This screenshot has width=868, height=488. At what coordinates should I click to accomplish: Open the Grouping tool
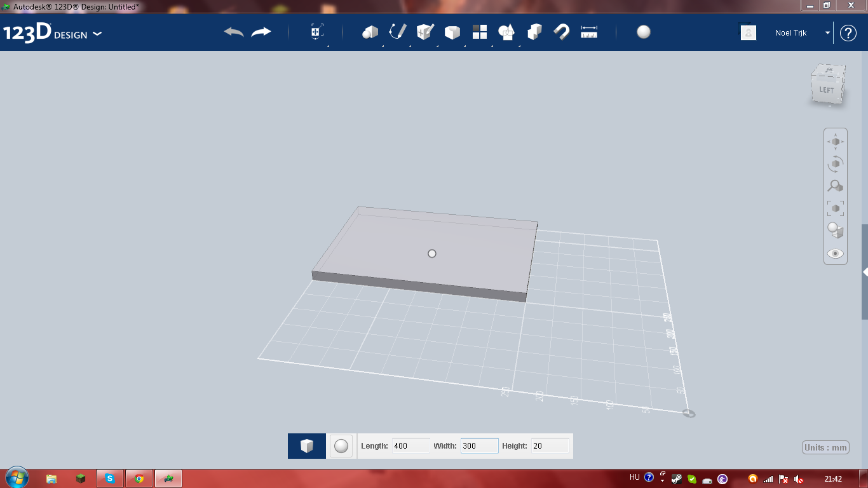pos(507,32)
